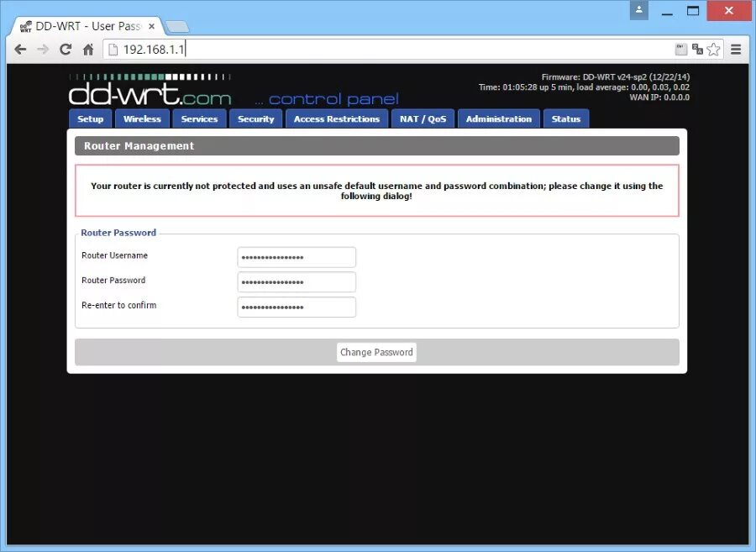Screen dimensions: 756x552
Task: Open the NAT / QoS tab
Action: pyautogui.click(x=423, y=118)
